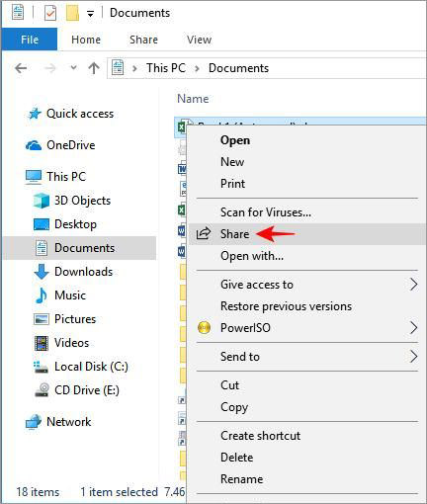Expand the Recent locations dropdown arrow
Image resolution: width=427 pixels, height=504 pixels.
pos(74,68)
